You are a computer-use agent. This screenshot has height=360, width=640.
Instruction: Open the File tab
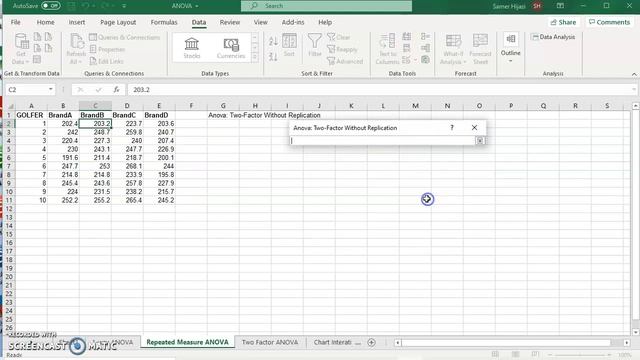16,22
